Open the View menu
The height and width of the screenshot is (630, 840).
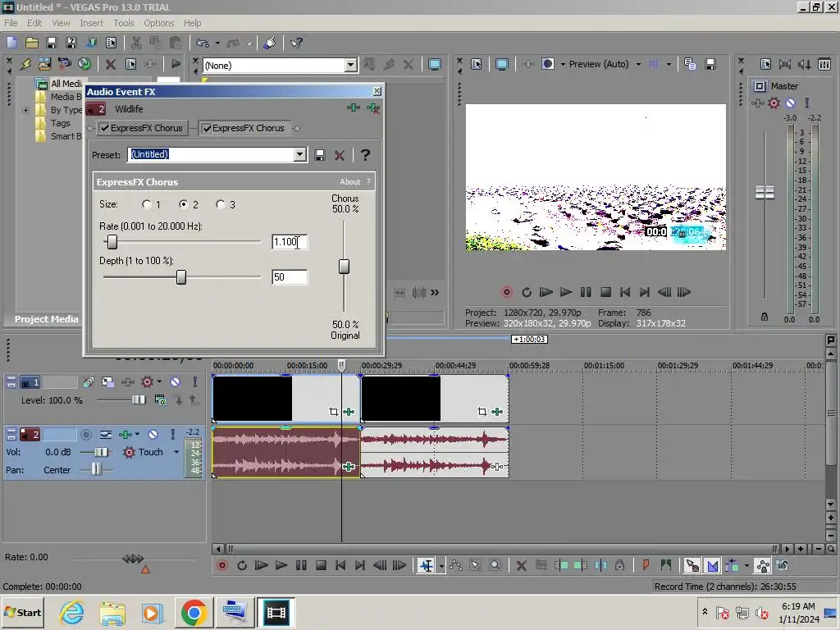tap(61, 23)
